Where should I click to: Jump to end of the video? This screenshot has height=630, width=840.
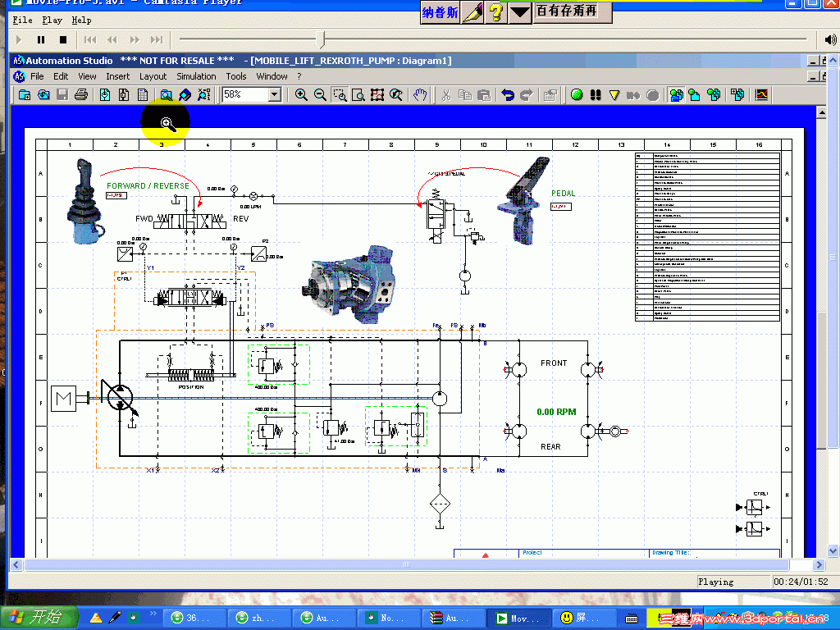coord(157,39)
